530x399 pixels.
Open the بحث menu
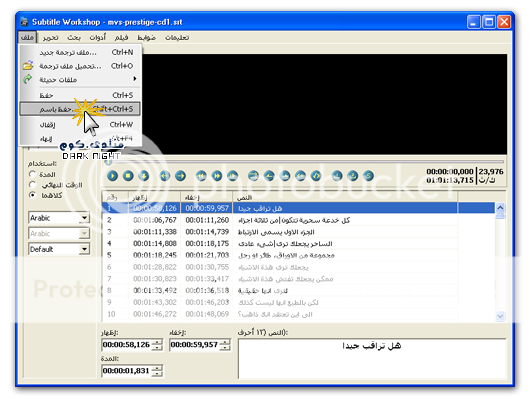tap(74, 38)
